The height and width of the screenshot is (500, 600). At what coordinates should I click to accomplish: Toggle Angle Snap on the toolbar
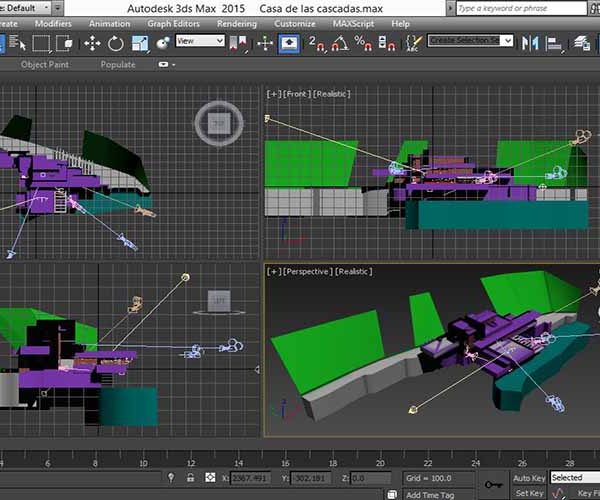[x=340, y=43]
